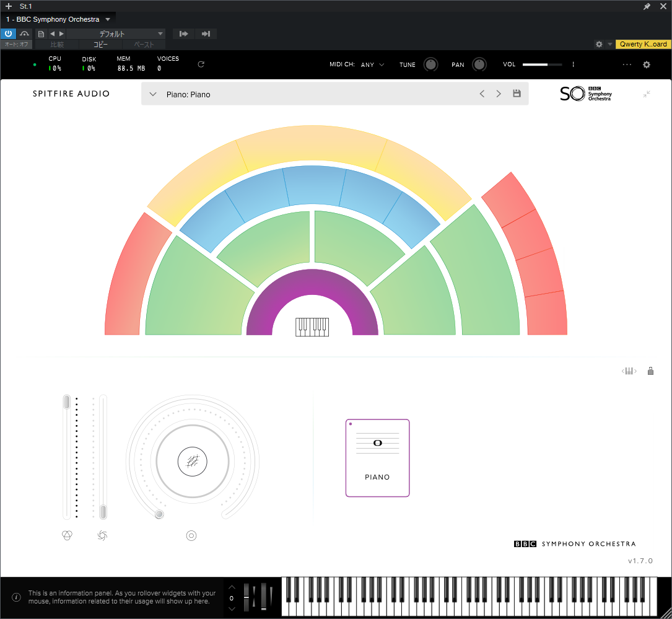Click the 比較 compare button
This screenshot has height=619, width=672.
point(57,44)
